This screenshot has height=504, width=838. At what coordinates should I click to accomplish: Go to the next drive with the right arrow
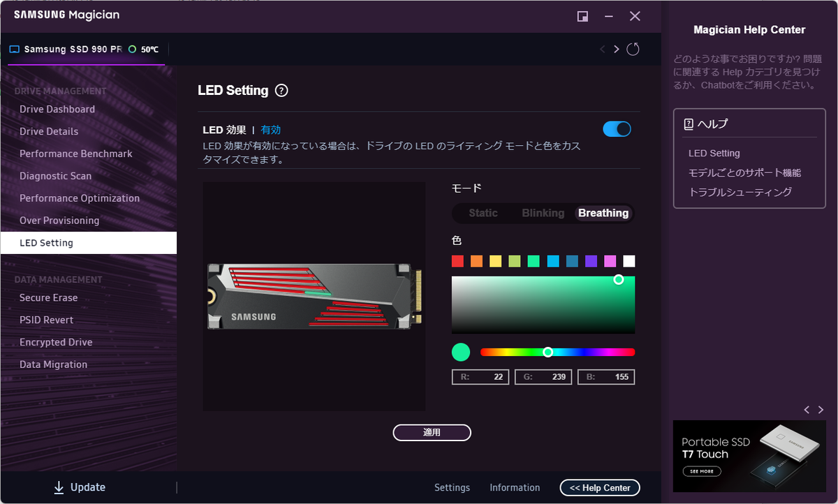click(617, 49)
